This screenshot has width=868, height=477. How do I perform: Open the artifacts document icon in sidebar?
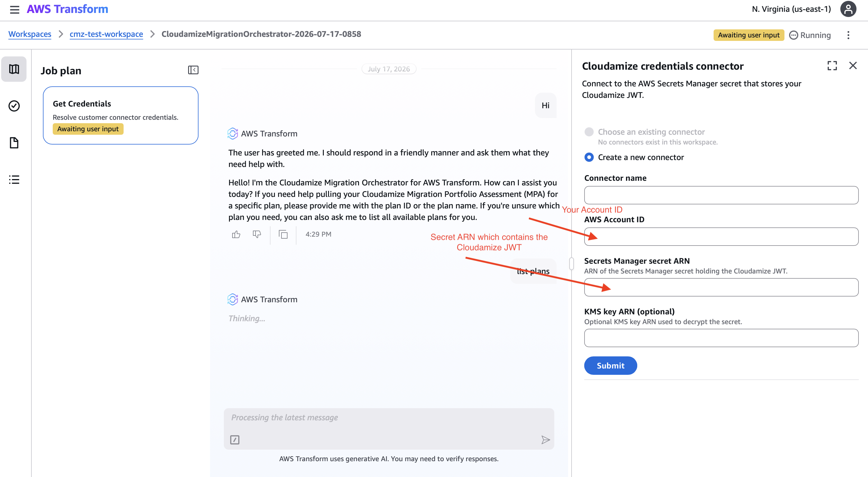click(14, 143)
